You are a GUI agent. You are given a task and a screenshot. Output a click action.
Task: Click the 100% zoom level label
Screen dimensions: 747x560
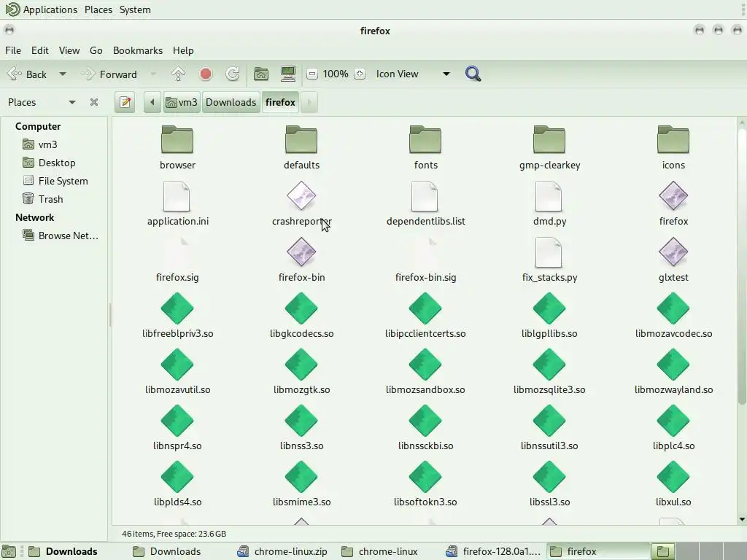[336, 74]
